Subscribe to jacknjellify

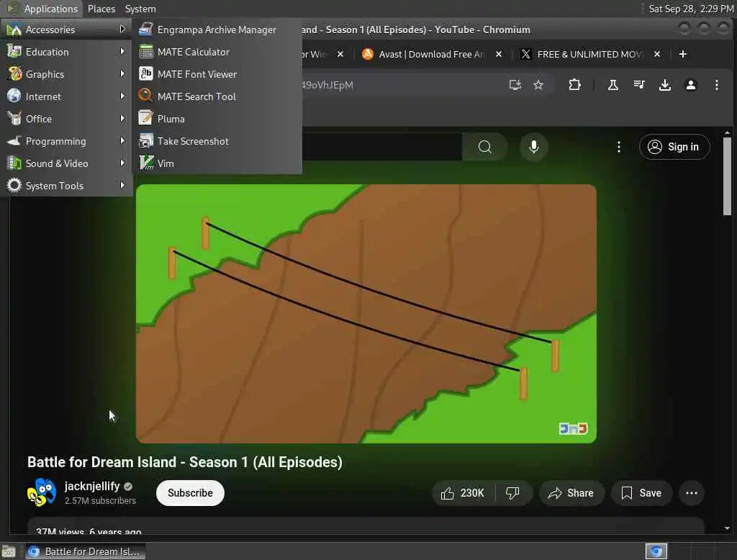tap(190, 493)
